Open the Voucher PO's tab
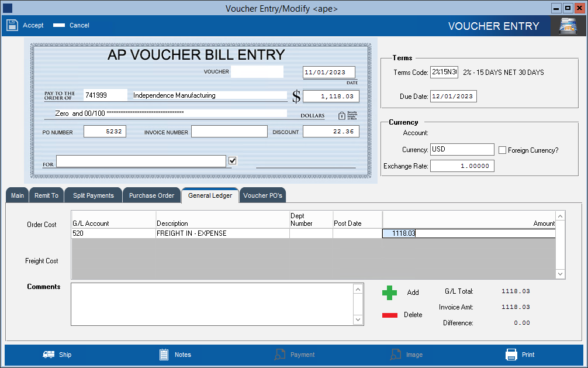 [x=262, y=195]
